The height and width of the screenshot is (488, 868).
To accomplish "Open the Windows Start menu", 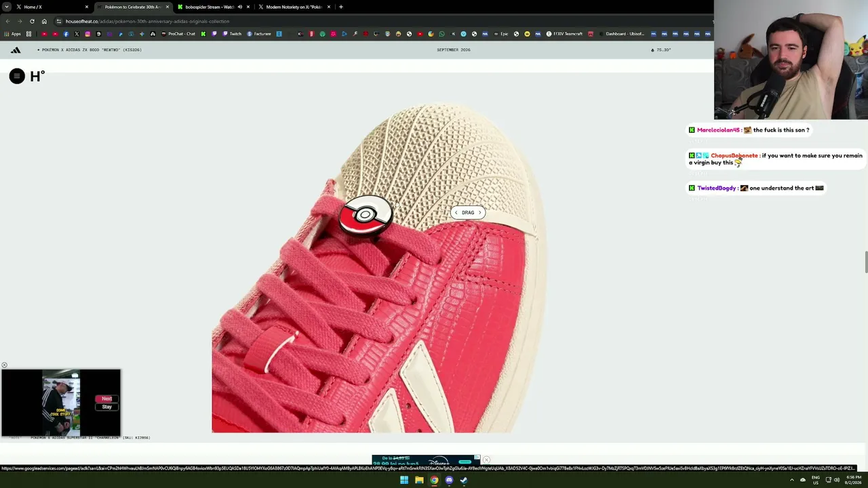I will [404, 481].
